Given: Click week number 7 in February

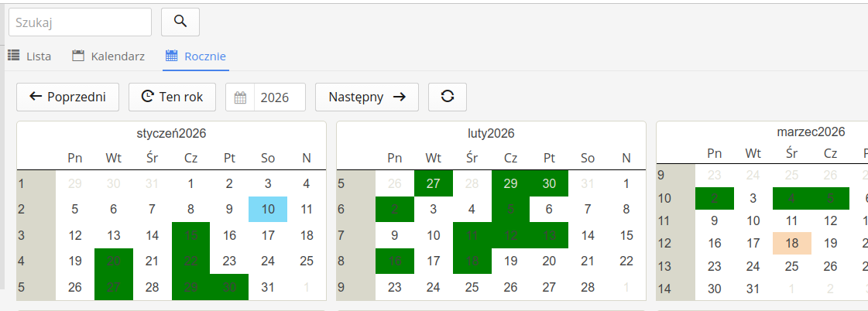Looking at the screenshot, I should [341, 235].
